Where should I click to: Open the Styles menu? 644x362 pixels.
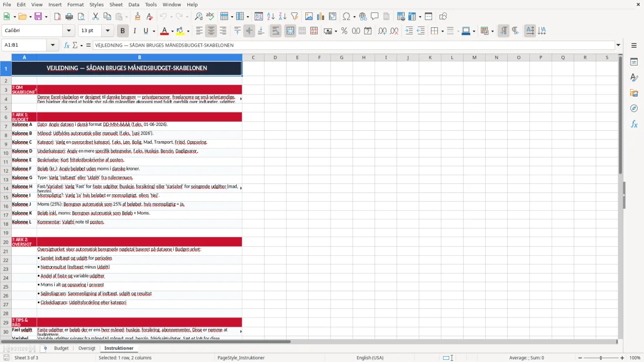pyautogui.click(x=97, y=4)
